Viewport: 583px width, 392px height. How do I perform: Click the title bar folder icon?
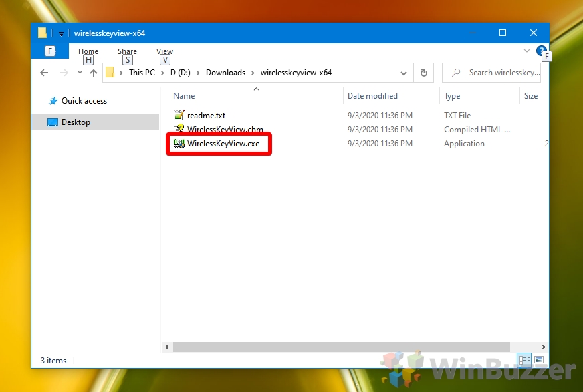[42, 33]
